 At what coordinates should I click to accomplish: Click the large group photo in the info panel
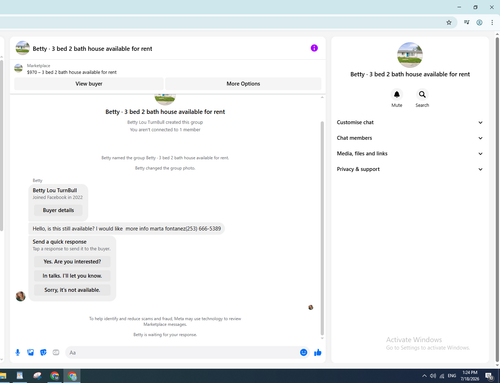click(x=410, y=55)
